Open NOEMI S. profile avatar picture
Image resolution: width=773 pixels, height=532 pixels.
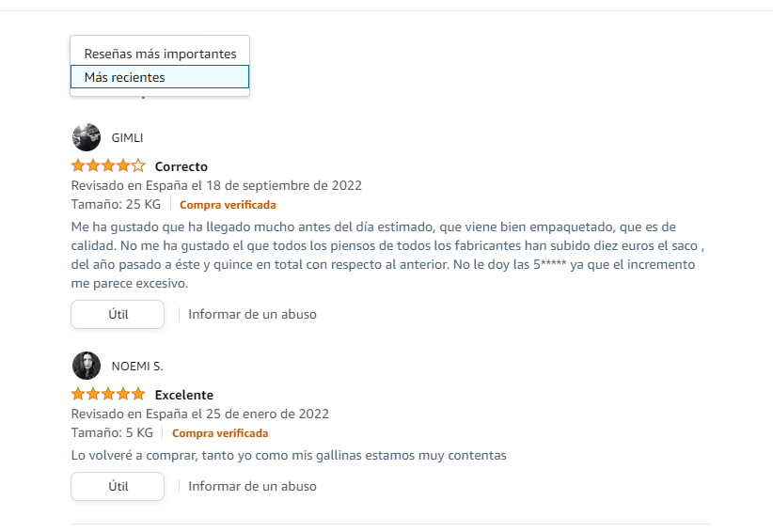(x=87, y=366)
